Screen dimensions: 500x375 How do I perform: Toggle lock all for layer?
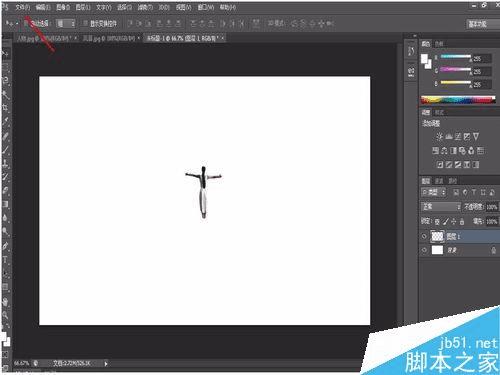[462, 221]
